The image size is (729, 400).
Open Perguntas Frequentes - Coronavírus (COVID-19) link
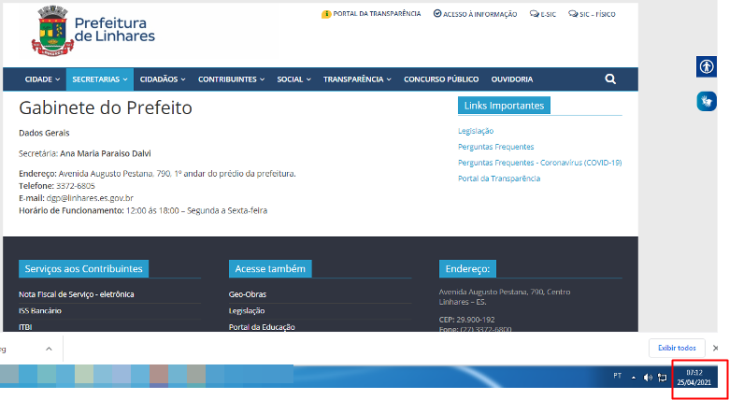coord(539,162)
